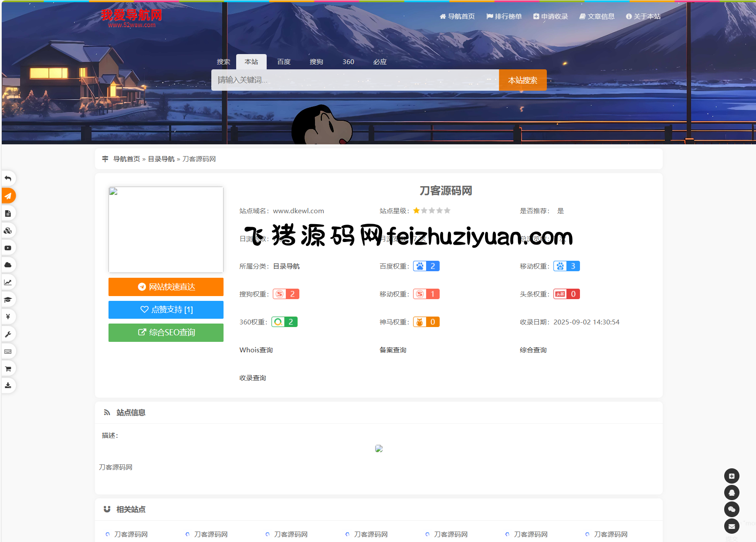The height and width of the screenshot is (542, 756).
Task: Focus the keyword search input field
Action: point(355,80)
